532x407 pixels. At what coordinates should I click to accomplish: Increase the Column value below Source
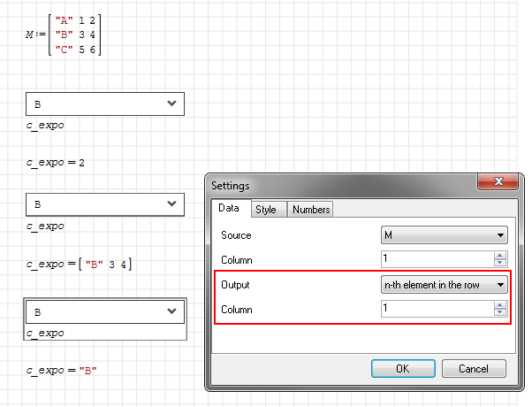[x=501, y=256]
